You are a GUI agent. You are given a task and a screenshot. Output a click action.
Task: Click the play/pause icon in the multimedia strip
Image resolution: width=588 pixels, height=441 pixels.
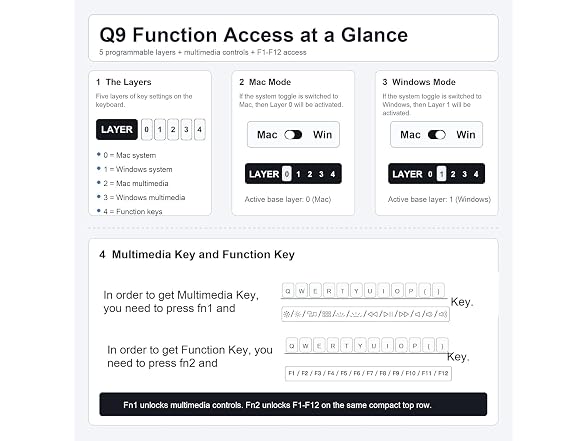388,314
